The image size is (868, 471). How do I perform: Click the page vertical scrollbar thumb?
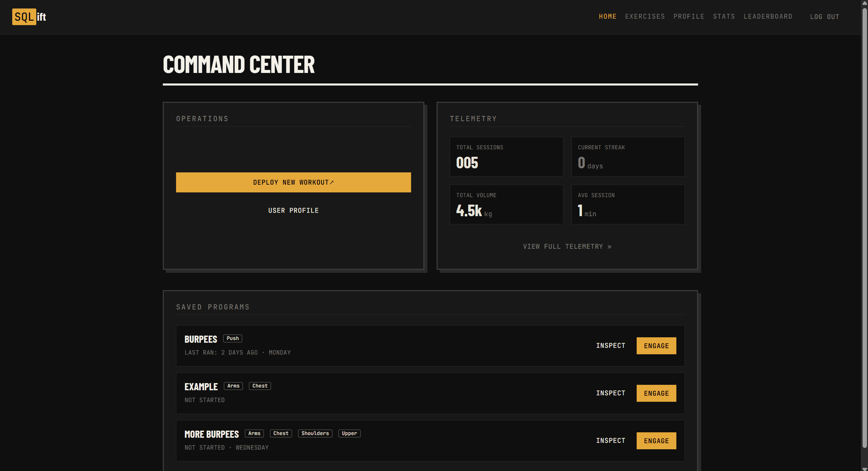[865, 227]
